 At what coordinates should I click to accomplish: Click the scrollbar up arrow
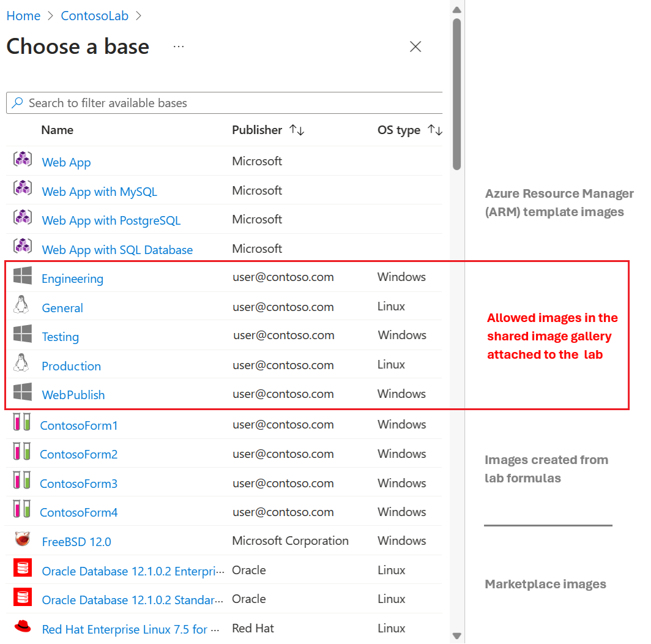[x=456, y=10]
